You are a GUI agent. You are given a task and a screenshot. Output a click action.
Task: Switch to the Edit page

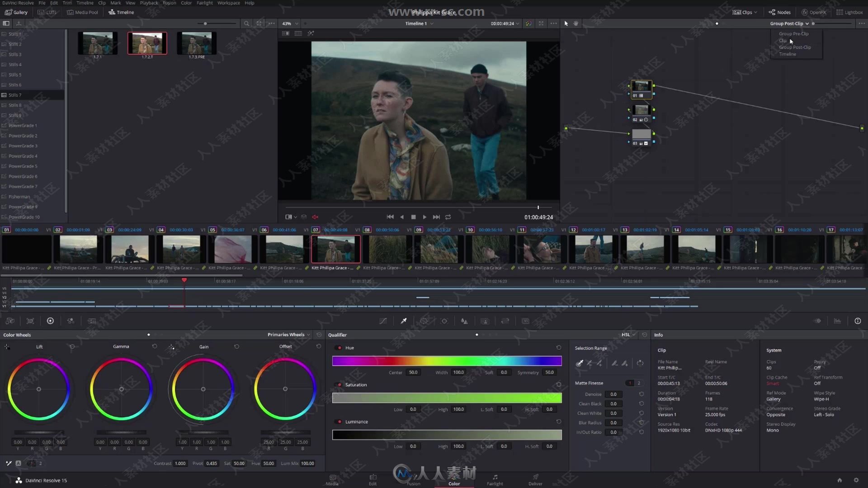click(373, 480)
